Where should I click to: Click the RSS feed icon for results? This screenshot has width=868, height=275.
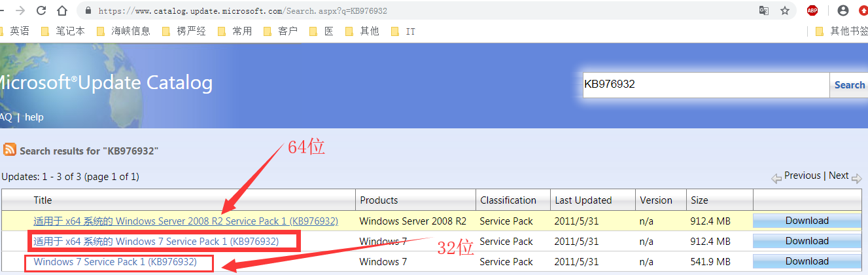[x=10, y=149]
